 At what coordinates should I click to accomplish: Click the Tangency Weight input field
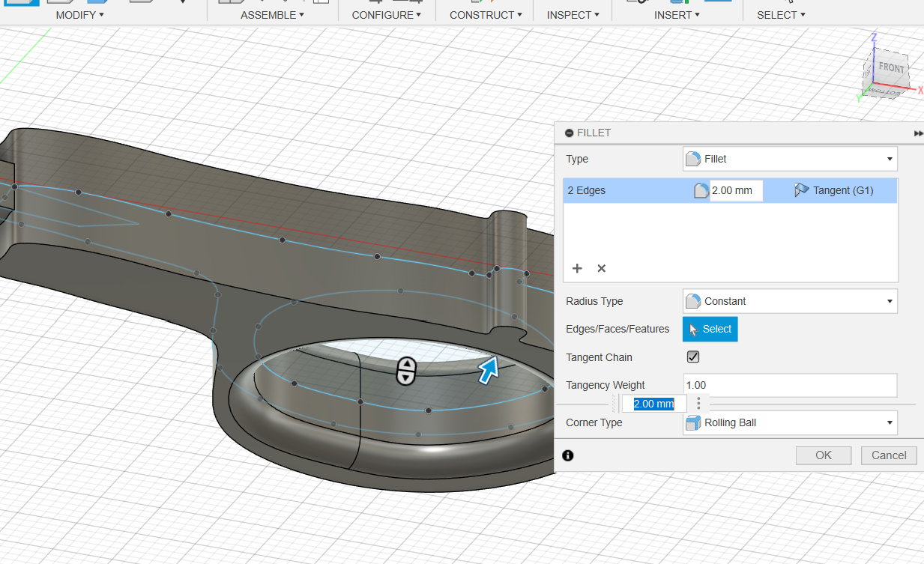[790, 385]
